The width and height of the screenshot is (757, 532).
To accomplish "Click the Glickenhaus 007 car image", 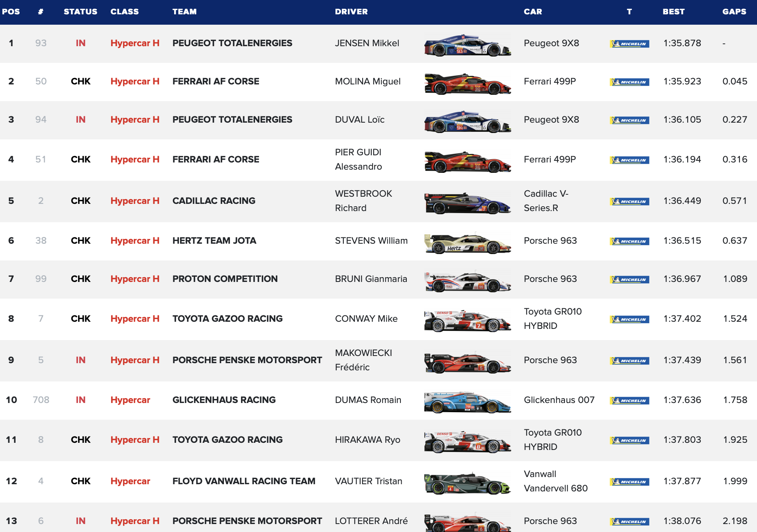I will [467, 401].
